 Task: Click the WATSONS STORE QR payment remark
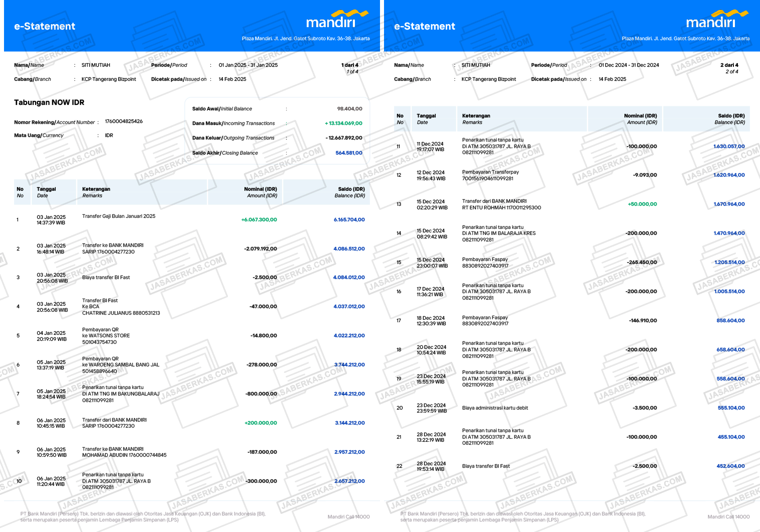coord(106,336)
